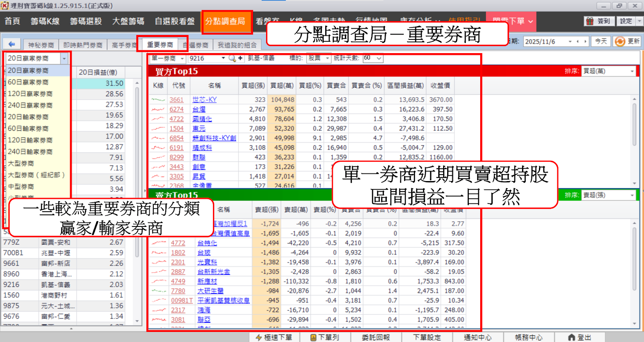Open the 籌碼選股 menu
Viewport: 644px width, 342px height.
(x=86, y=21)
